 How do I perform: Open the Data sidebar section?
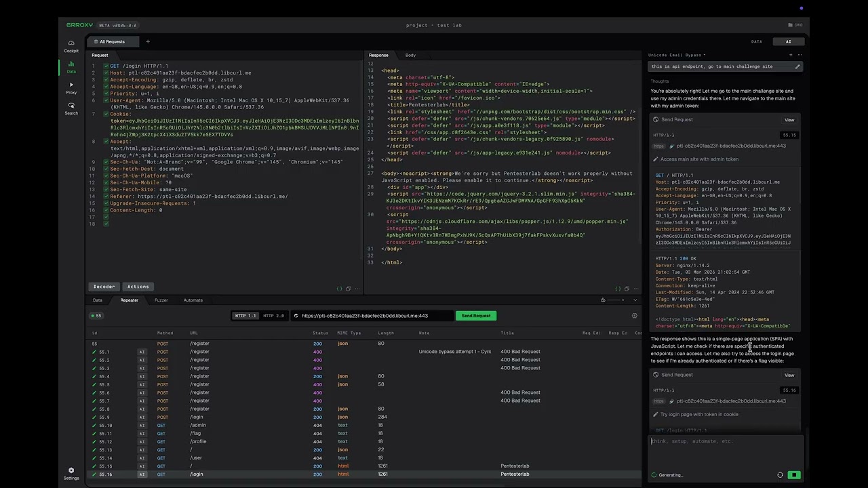(71, 67)
